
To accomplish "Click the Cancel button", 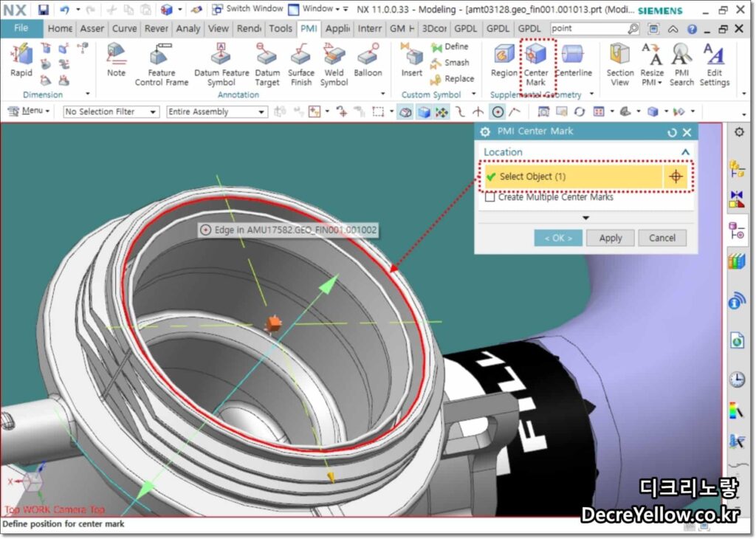I will (662, 238).
